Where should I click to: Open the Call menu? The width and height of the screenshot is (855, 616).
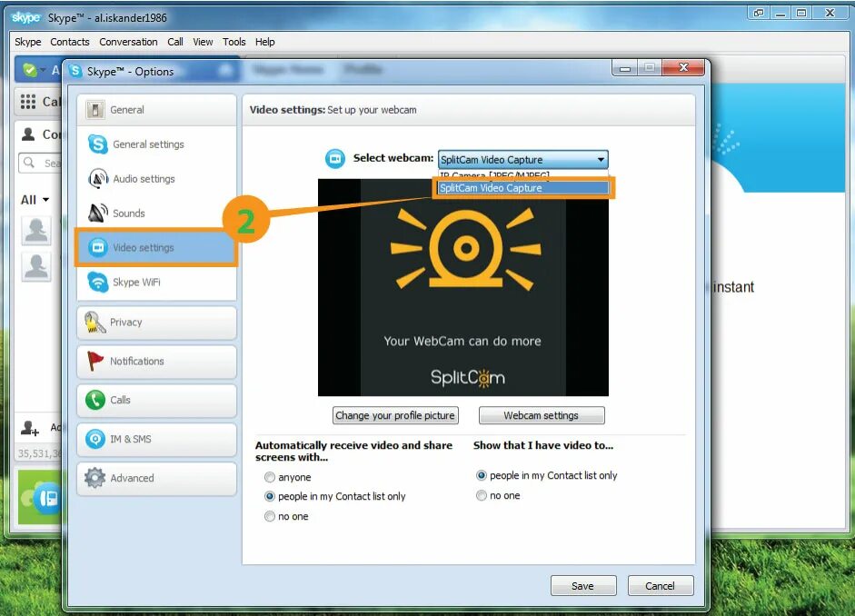point(175,42)
